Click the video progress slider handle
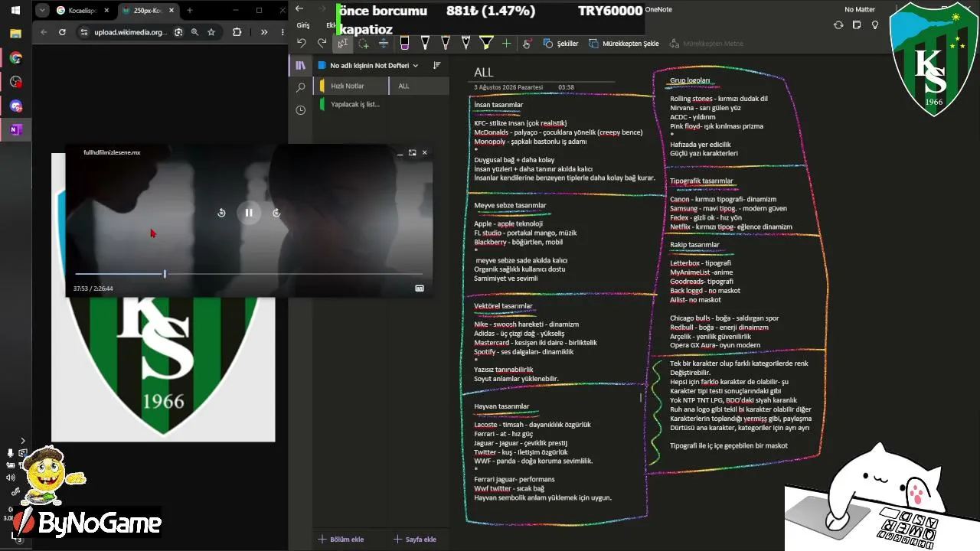 (x=165, y=273)
